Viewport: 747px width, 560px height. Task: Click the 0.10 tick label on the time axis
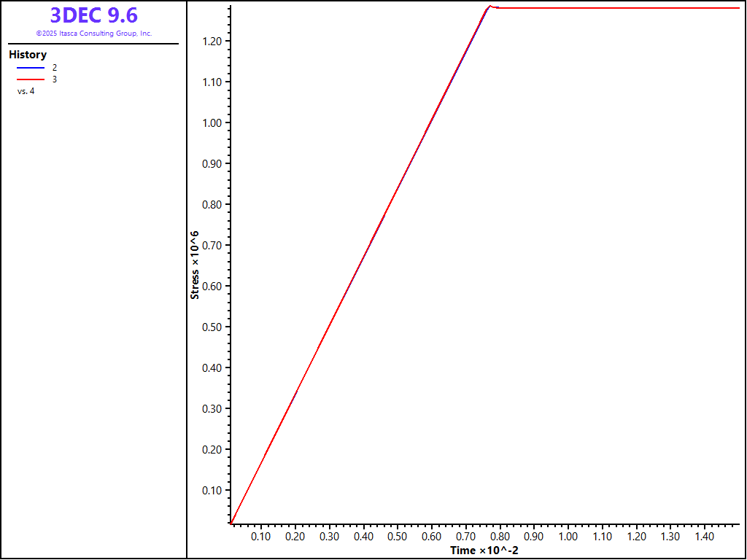click(x=260, y=537)
